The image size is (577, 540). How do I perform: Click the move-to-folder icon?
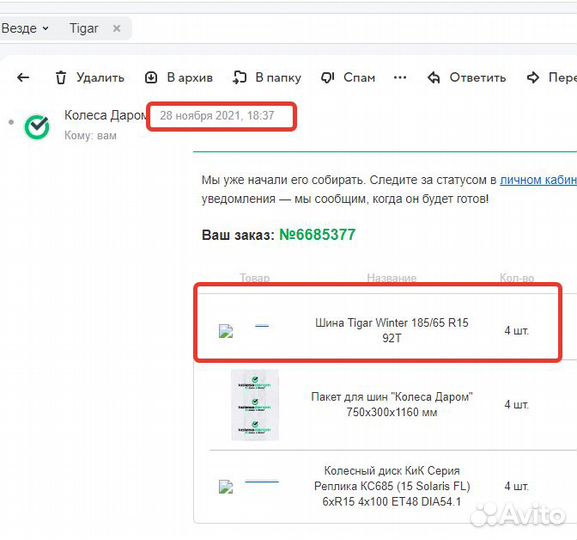point(240,78)
